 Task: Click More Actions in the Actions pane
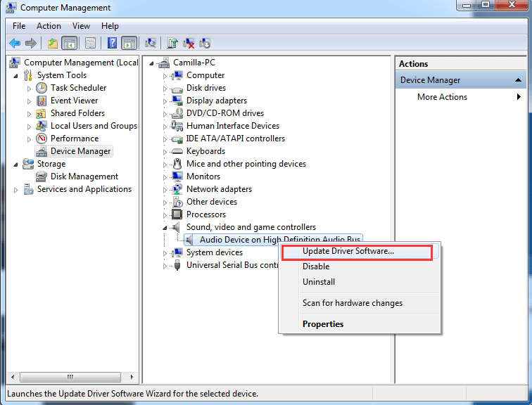pyautogui.click(x=442, y=97)
